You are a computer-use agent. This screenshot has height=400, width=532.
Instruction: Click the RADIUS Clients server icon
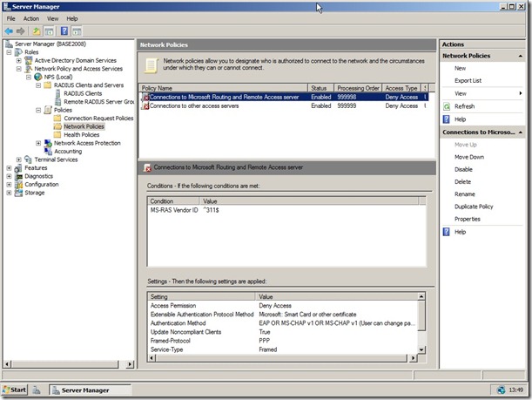pos(58,93)
